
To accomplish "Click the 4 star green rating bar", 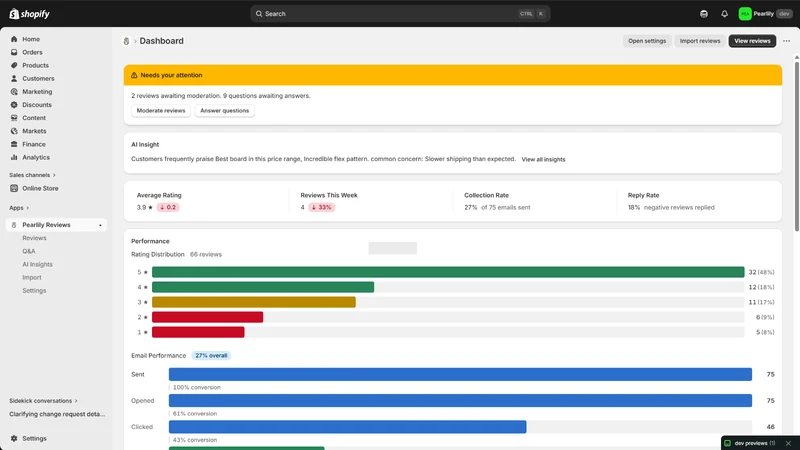I will click(x=263, y=287).
